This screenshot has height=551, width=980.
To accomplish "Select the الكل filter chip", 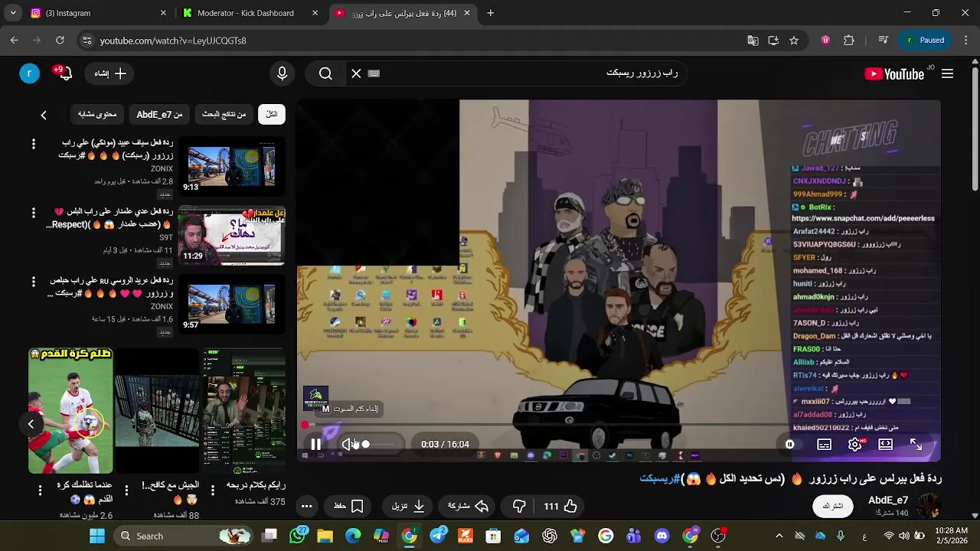I will [x=272, y=114].
